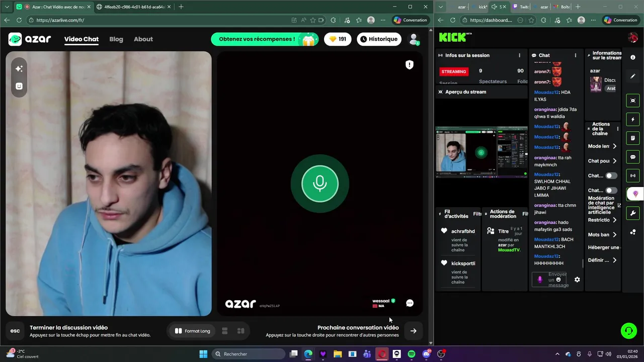644x362 pixels.
Task: Refresh the Azar page
Action: (19, 20)
